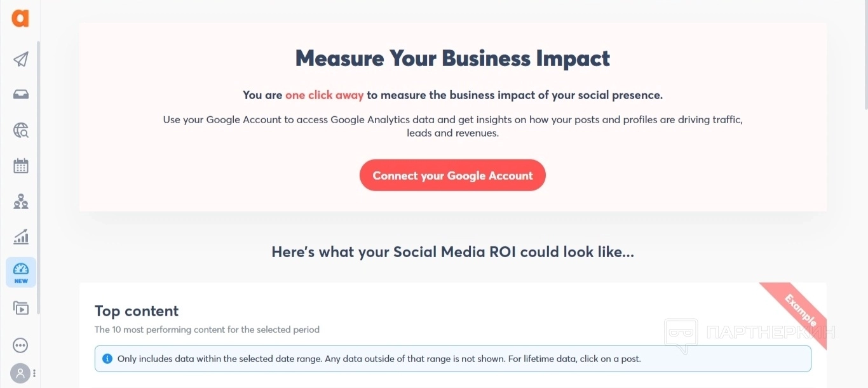Click the 'Top content' section heading
The height and width of the screenshot is (388, 868).
tap(137, 311)
